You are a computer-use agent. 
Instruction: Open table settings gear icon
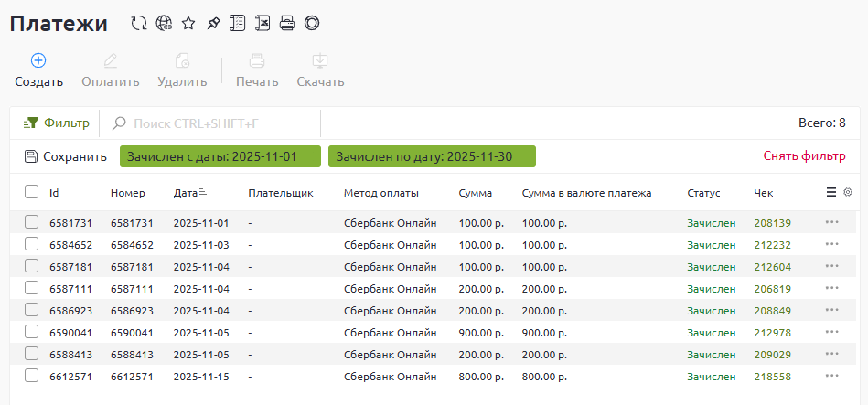(848, 192)
